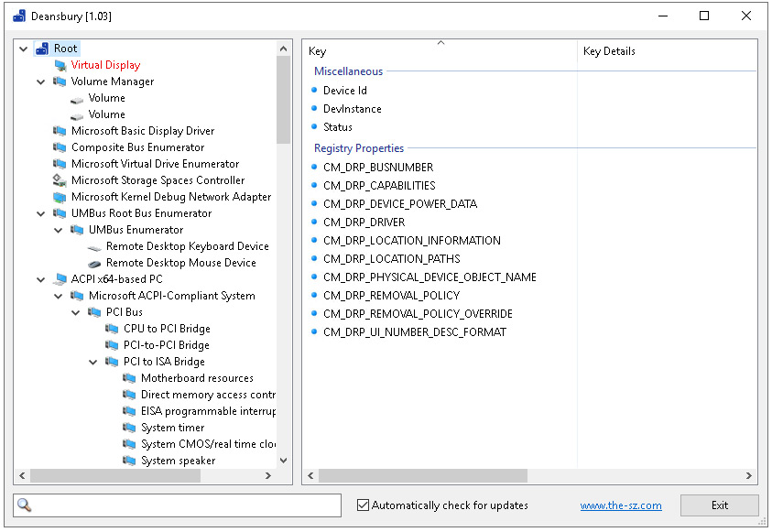Collapse the Microsoft ACPI-Compliant System node
This screenshot has height=532, width=772.
click(x=58, y=297)
